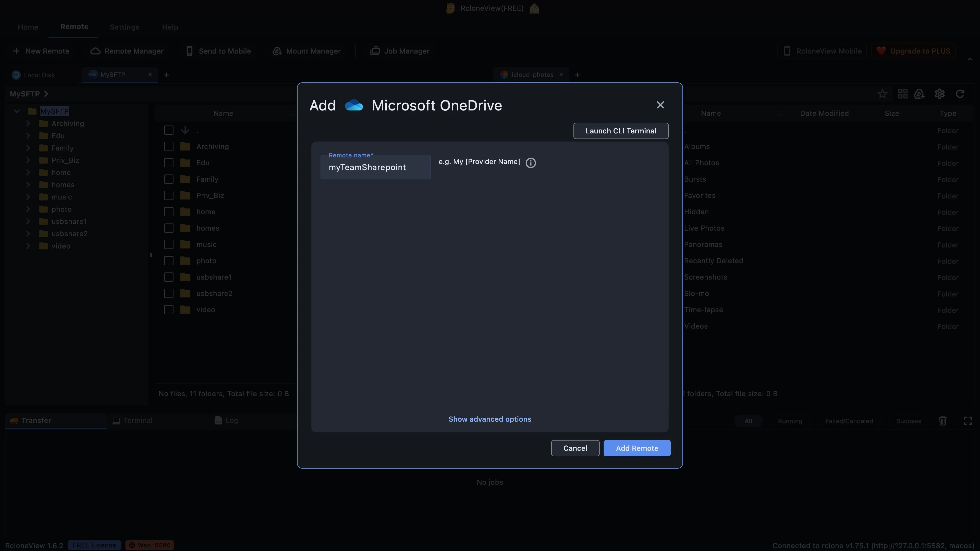Open Mount Manager from toolbar
This screenshot has width=980, height=551.
pos(307,51)
